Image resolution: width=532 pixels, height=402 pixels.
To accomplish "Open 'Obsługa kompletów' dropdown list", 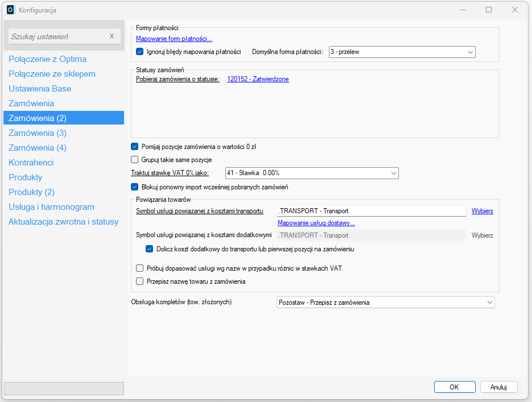I will [385, 302].
